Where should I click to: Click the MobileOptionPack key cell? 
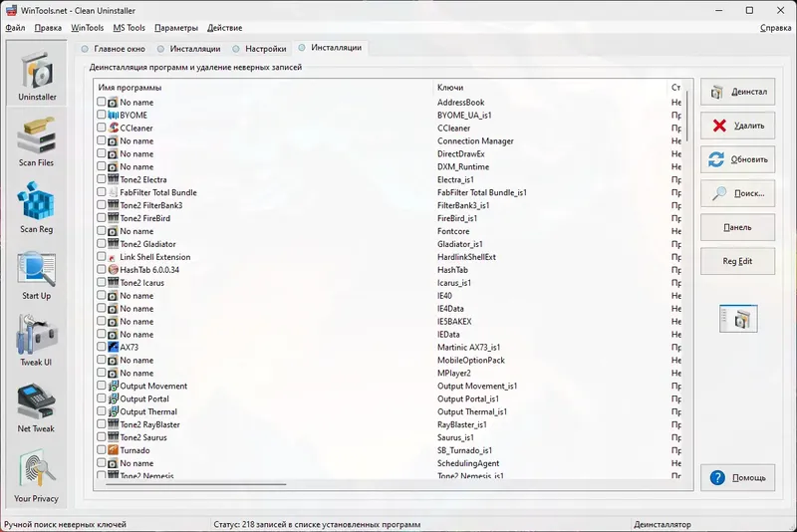tap(471, 360)
